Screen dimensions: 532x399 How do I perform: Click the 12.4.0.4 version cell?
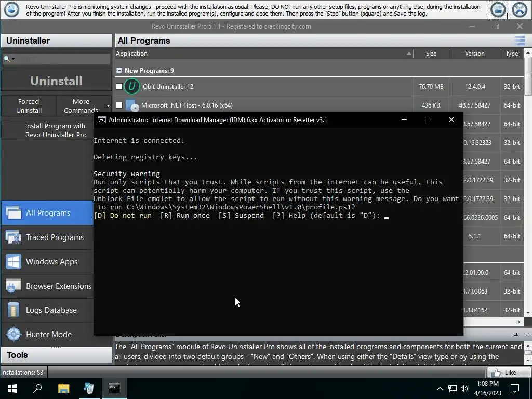pos(475,87)
